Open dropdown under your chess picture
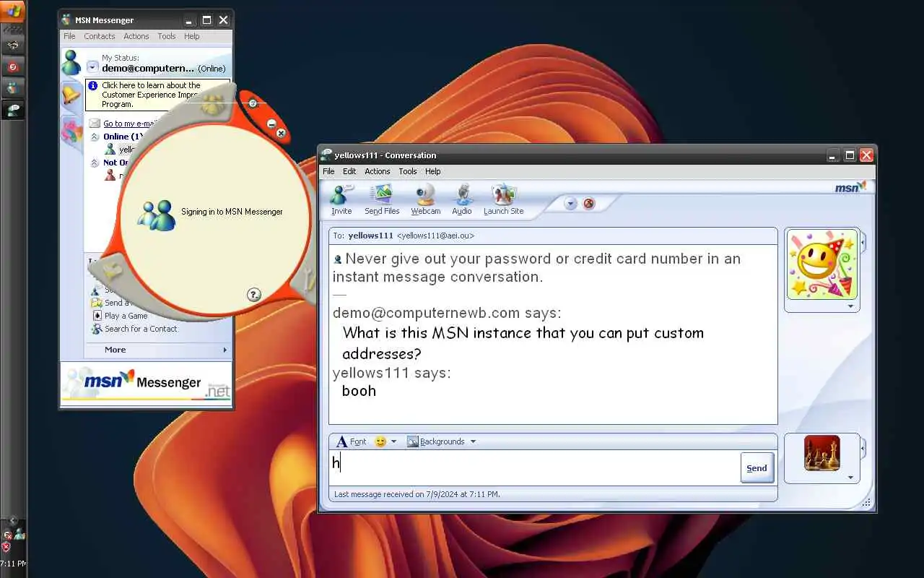Screen dimensions: 924x578 pos(850,478)
